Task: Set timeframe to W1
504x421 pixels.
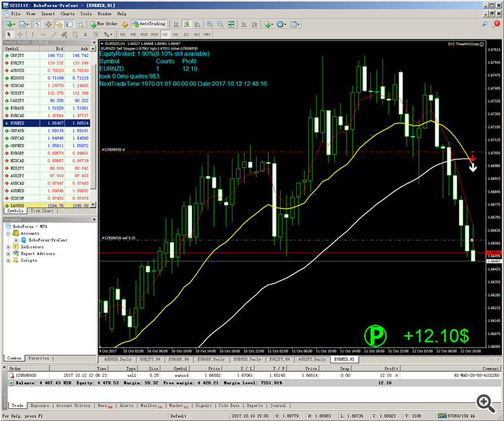Action: (197, 34)
